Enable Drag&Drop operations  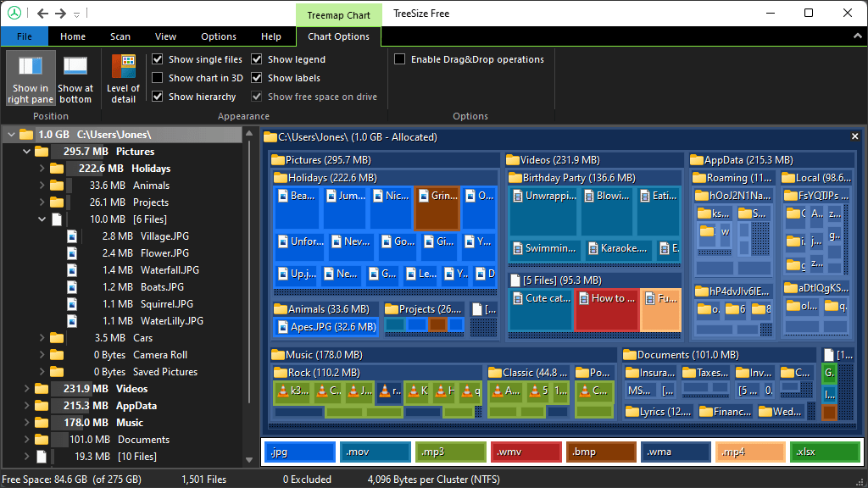(398, 58)
